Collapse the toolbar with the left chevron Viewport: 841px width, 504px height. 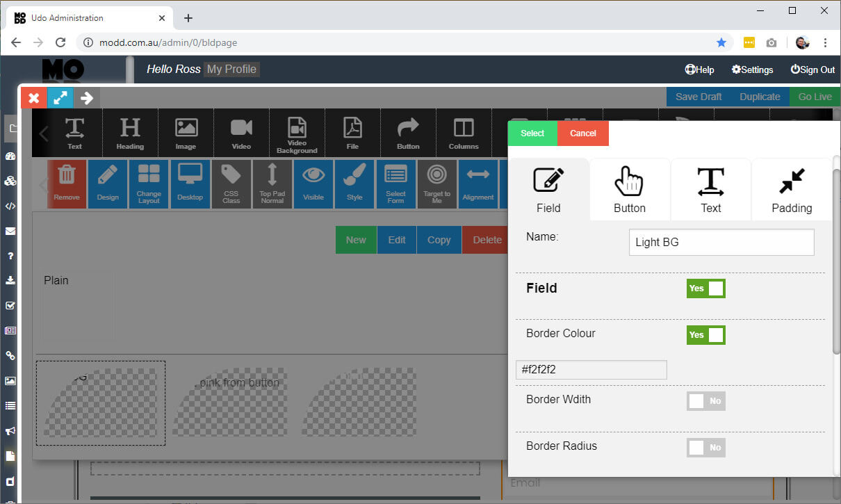point(44,133)
